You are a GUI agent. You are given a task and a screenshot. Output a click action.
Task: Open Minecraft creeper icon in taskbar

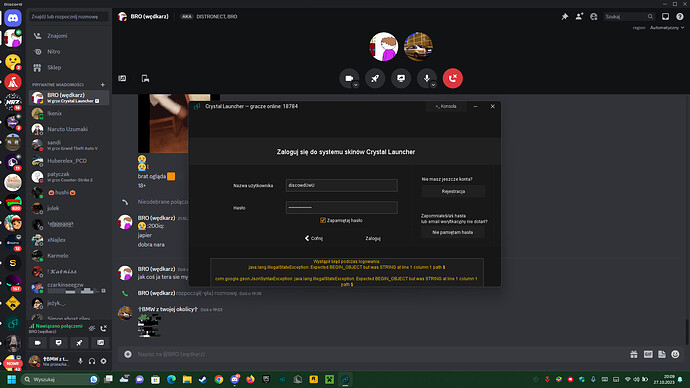click(329, 379)
